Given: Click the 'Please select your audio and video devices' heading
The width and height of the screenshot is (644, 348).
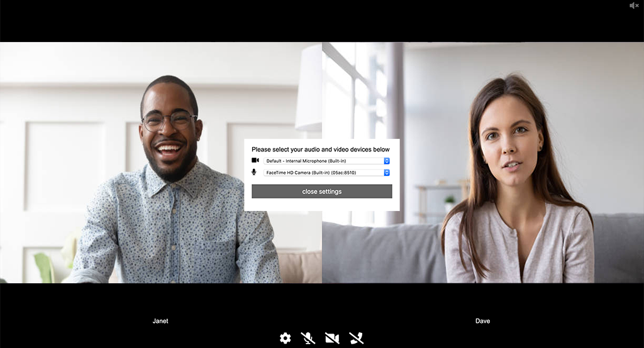Looking at the screenshot, I should (320, 150).
